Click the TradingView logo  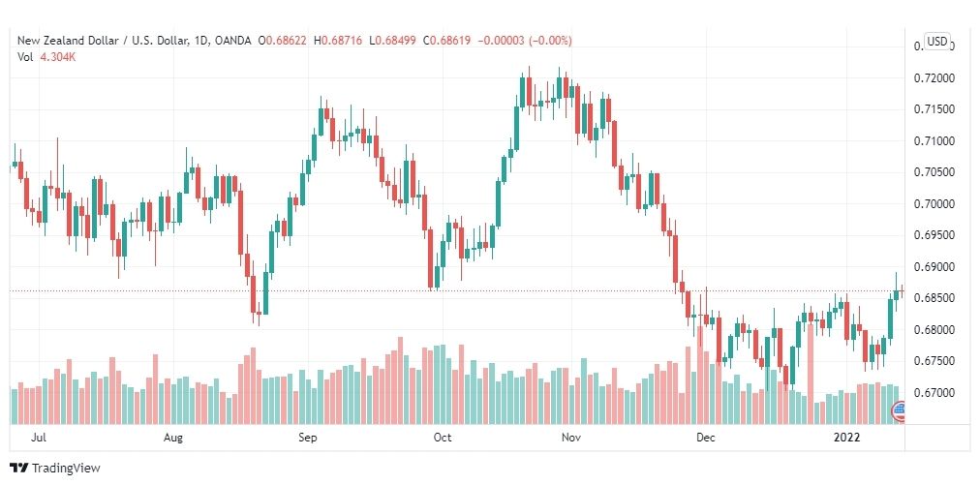pos(55,468)
